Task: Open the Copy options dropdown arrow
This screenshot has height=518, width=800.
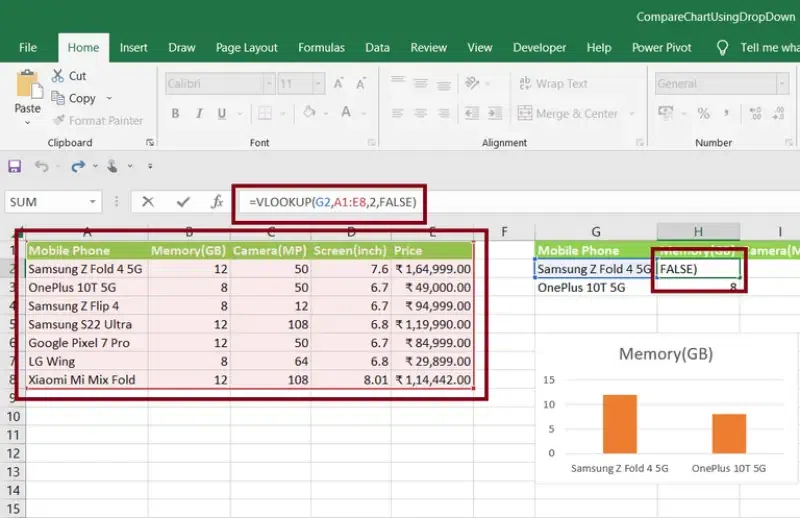Action: (109, 98)
